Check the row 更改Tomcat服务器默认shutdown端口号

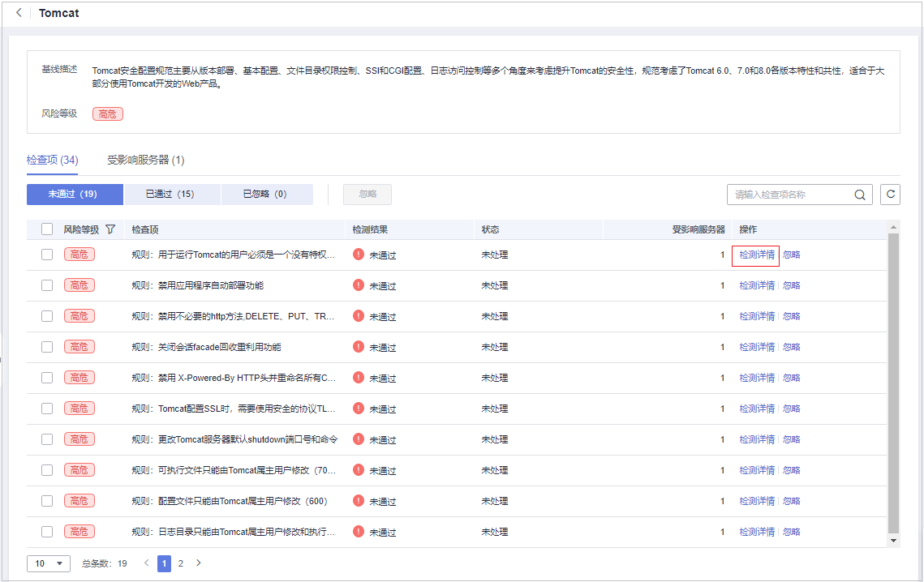47,439
